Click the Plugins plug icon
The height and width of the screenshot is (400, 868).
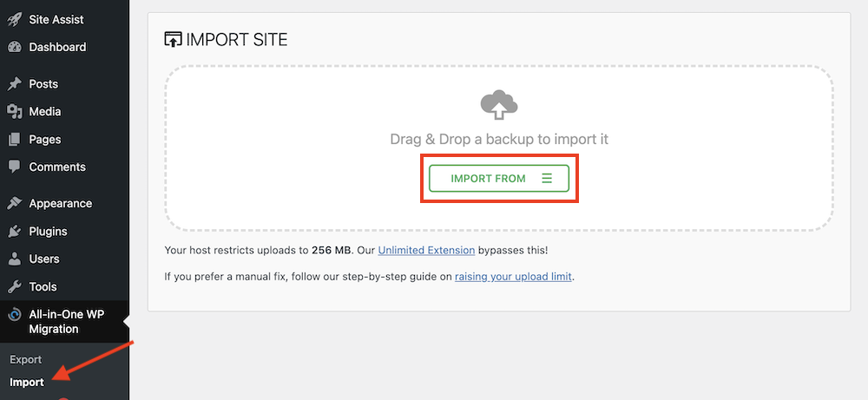click(15, 232)
